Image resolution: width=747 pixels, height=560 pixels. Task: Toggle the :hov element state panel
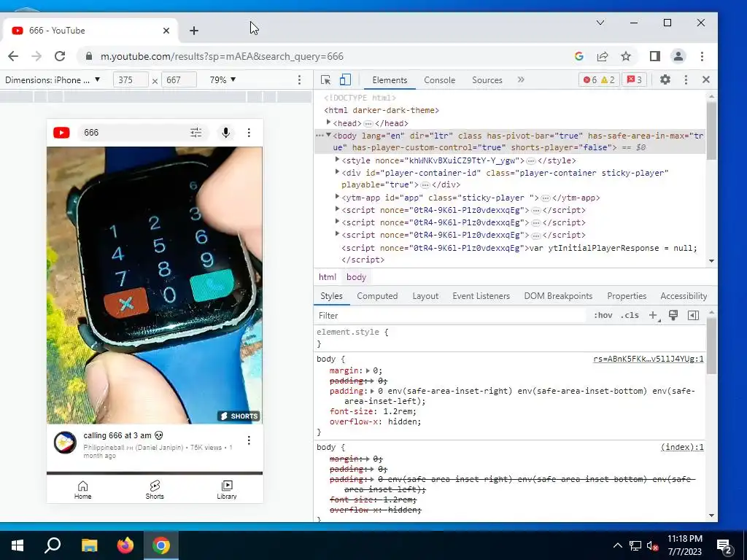click(x=603, y=315)
